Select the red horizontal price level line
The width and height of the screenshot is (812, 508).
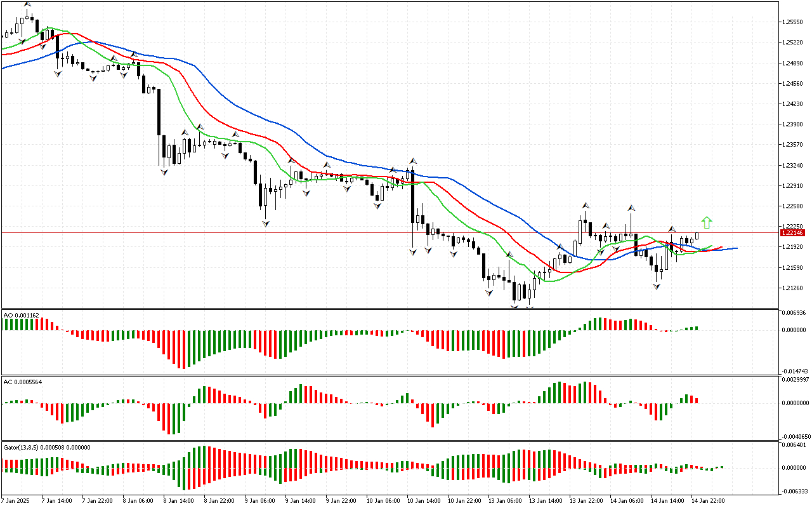coord(390,232)
